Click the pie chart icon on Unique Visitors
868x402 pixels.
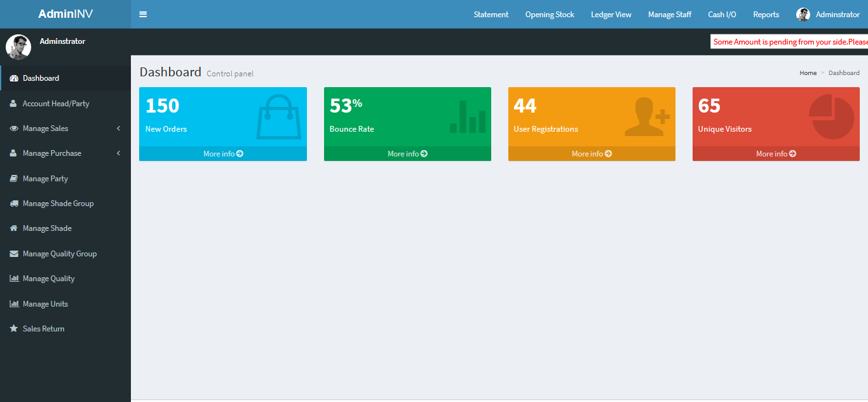click(831, 117)
